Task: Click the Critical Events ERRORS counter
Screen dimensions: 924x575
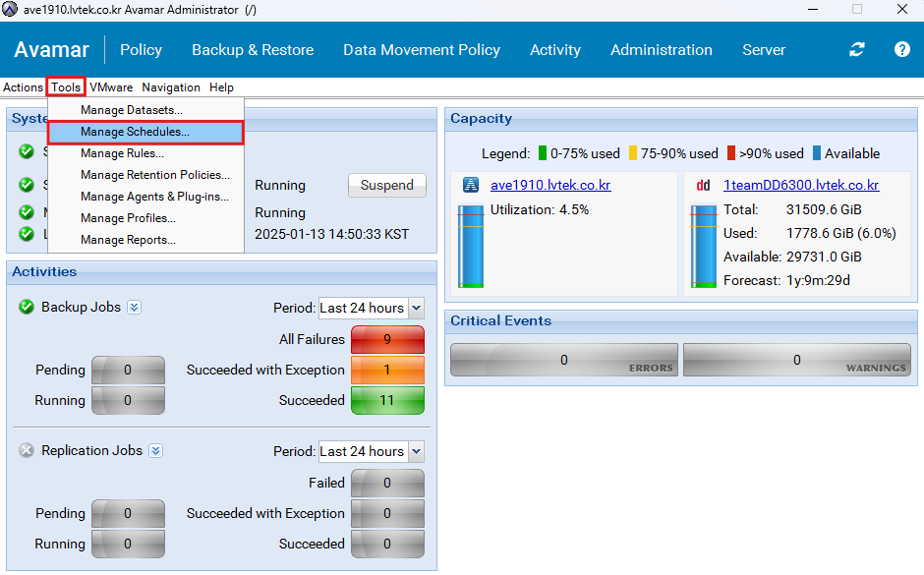Action: 564,360
